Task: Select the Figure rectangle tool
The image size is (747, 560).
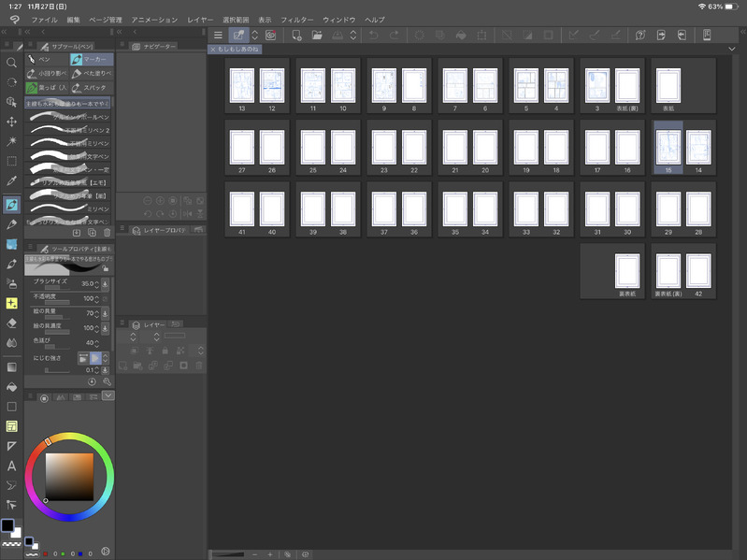Action: [11, 407]
